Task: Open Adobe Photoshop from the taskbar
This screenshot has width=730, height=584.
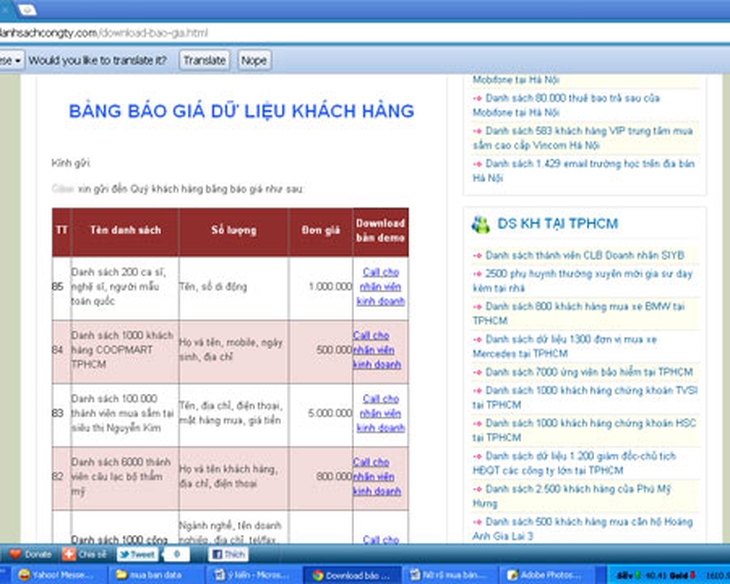Action: coord(548,575)
